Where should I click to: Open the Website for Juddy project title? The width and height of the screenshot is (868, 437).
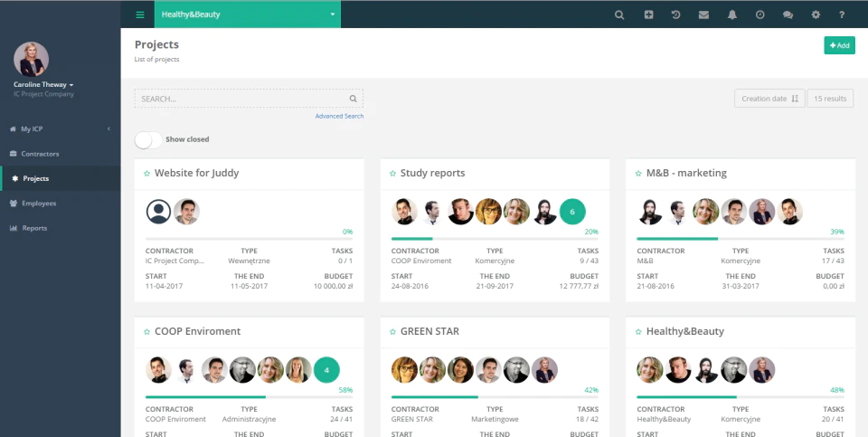[196, 173]
